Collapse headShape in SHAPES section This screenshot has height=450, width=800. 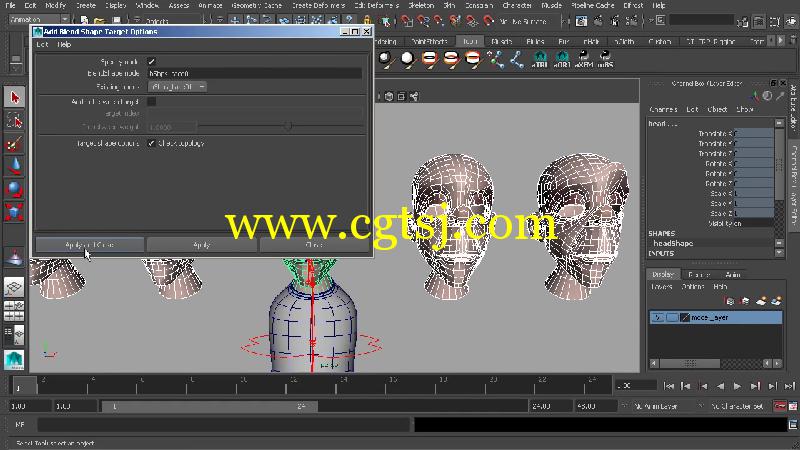[779, 243]
